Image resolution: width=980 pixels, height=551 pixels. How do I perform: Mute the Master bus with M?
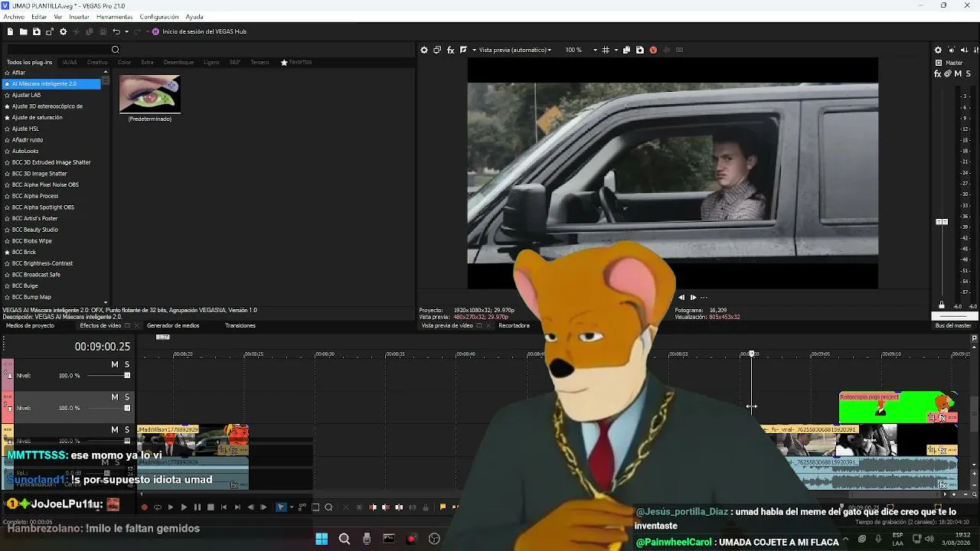coord(959,74)
